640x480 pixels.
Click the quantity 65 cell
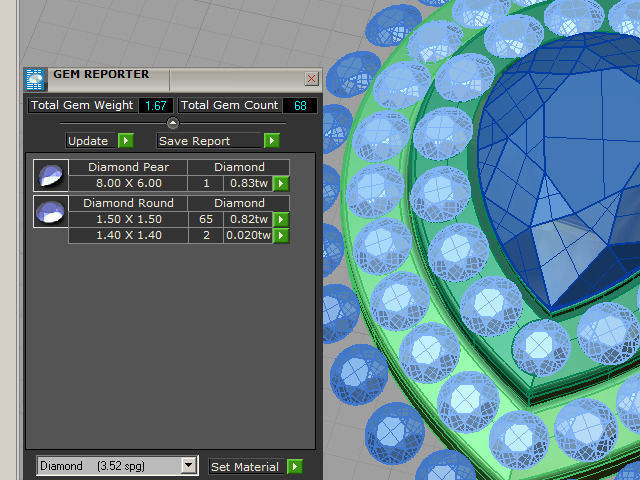[x=206, y=219]
